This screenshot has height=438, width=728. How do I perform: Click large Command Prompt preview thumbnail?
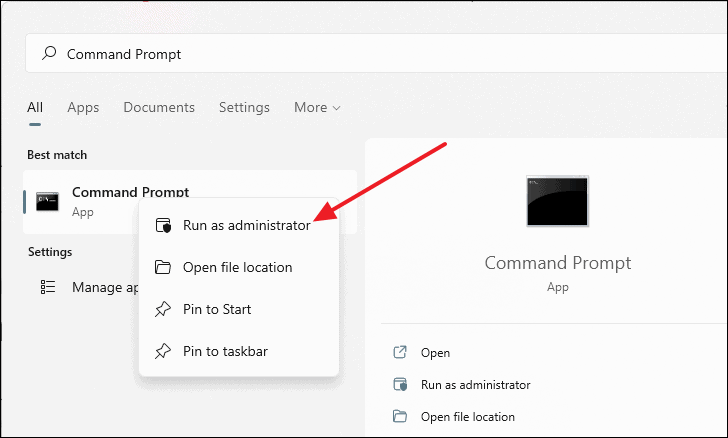point(557,201)
